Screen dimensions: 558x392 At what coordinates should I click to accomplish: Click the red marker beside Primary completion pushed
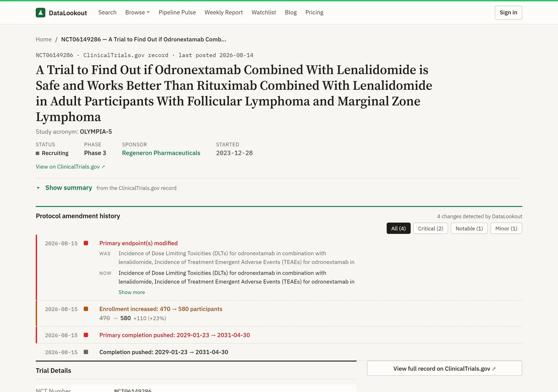86,335
